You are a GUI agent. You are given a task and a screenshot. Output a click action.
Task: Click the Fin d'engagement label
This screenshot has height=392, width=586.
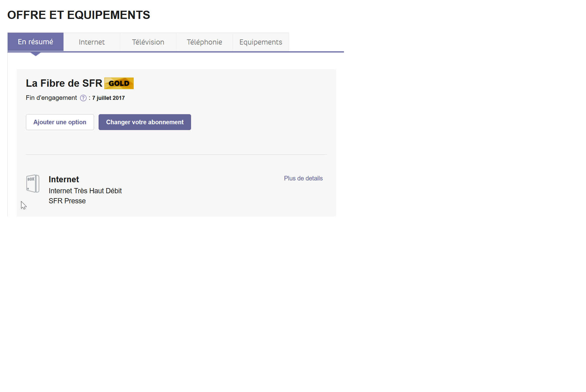[x=51, y=98]
